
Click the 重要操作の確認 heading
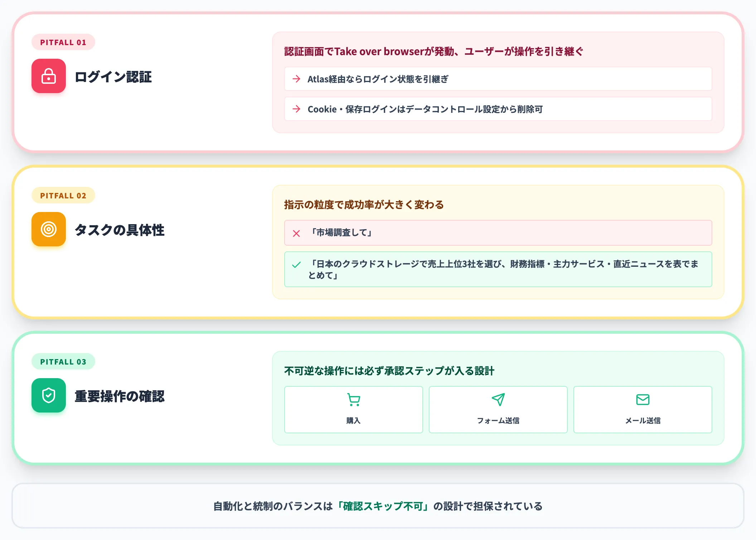tap(120, 396)
